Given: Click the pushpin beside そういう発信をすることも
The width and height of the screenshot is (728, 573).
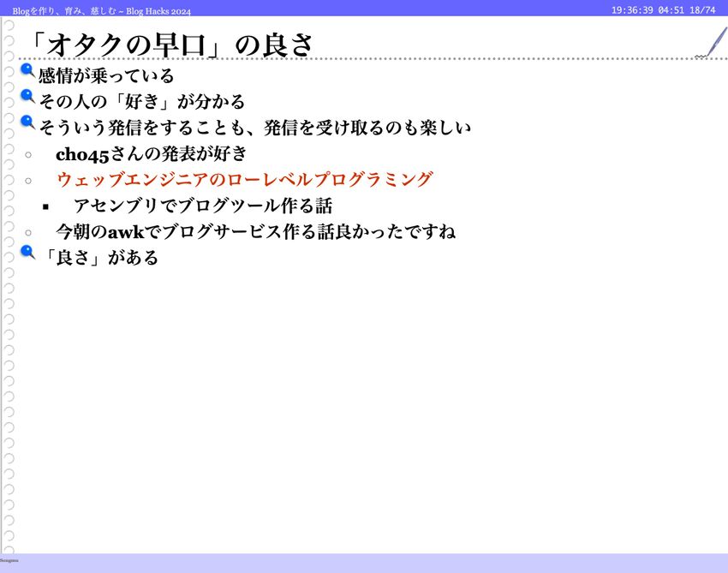Looking at the screenshot, I should [x=27, y=122].
